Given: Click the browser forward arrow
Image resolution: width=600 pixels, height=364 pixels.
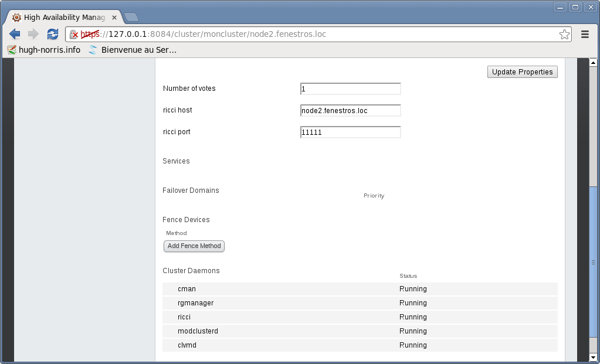Looking at the screenshot, I should tap(33, 34).
